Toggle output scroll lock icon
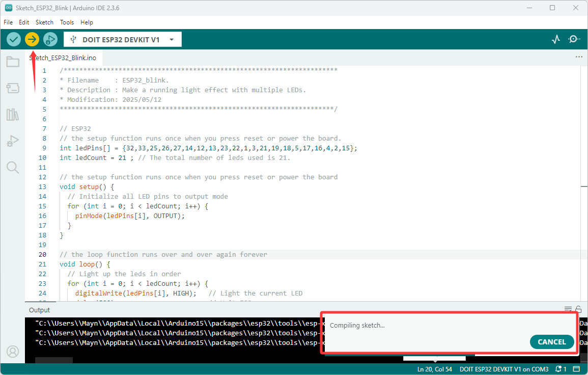The image size is (588, 375). (579, 310)
